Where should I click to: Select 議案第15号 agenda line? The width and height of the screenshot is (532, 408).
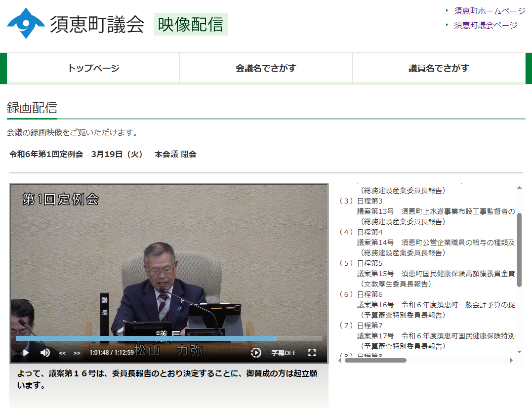(436, 274)
